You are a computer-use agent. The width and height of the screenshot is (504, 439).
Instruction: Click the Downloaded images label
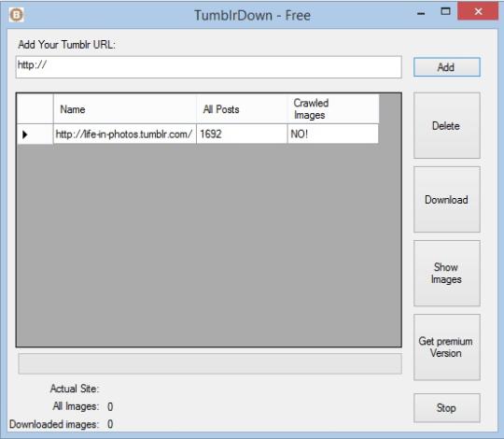(54, 424)
